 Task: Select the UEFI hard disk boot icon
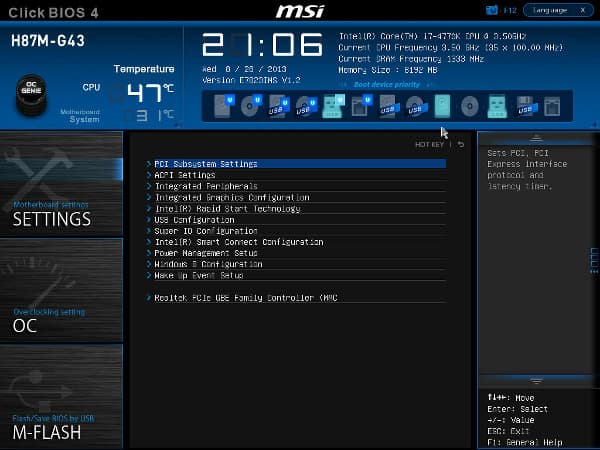click(x=224, y=106)
